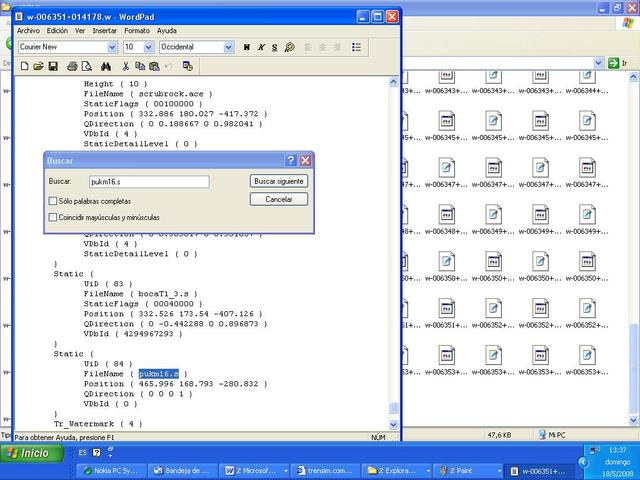Save the document with the floppy disk icon

(52, 66)
